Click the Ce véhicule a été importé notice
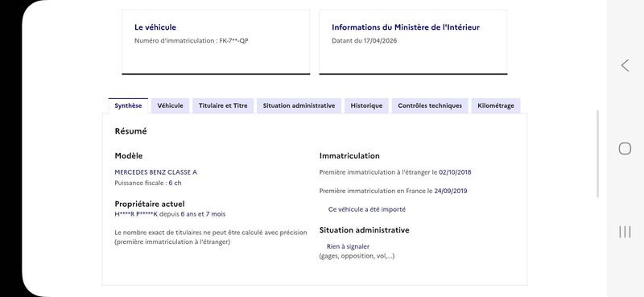The image size is (644, 297). coord(367,209)
